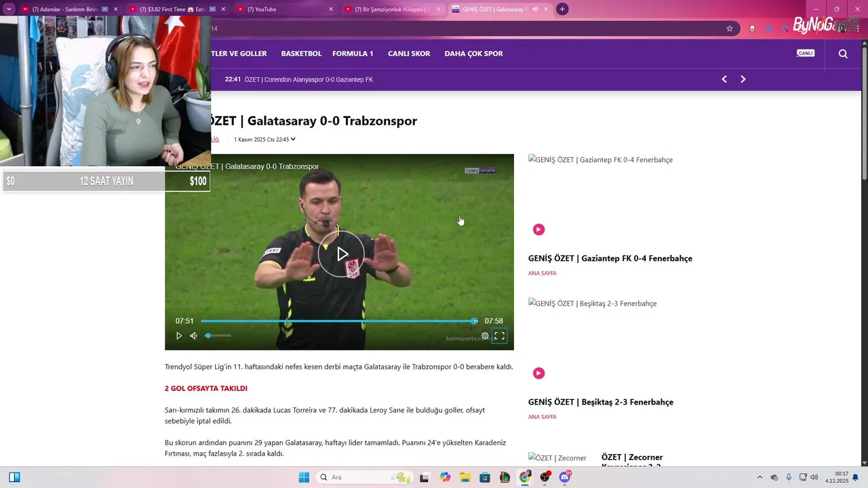Open network settings tray icon
868x488 pixels.
pyautogui.click(x=803, y=477)
